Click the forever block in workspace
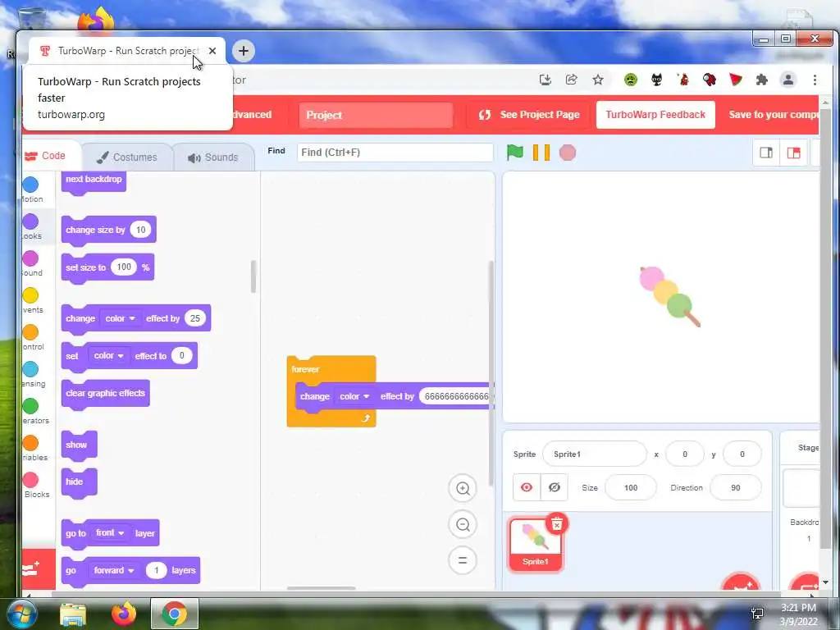 (305, 369)
